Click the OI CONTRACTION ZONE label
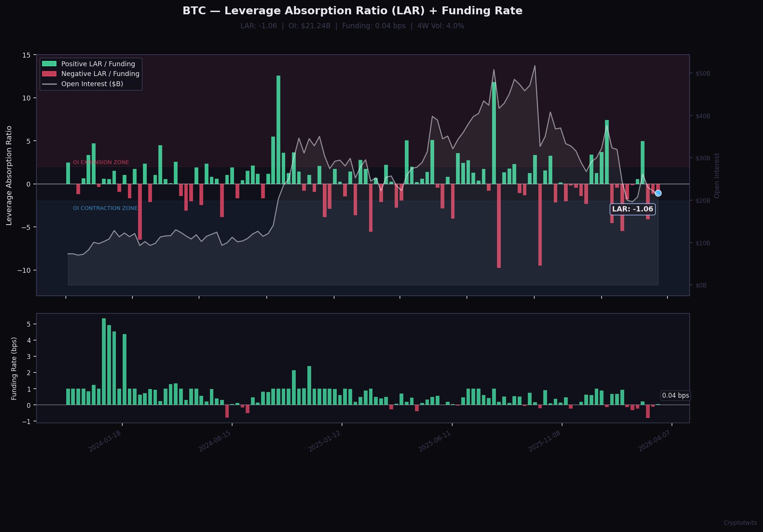Image resolution: width=763 pixels, height=532 pixels. coord(105,208)
